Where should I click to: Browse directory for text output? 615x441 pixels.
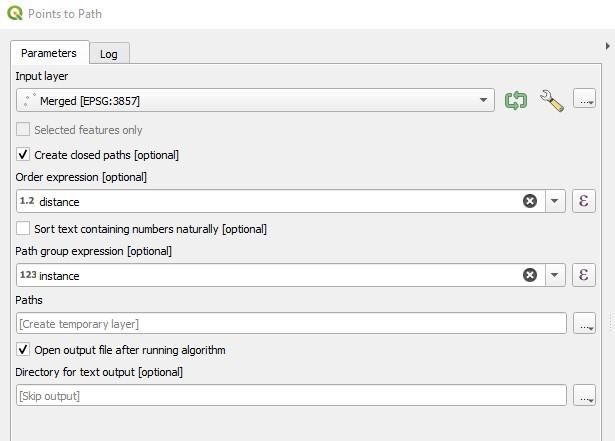click(585, 395)
